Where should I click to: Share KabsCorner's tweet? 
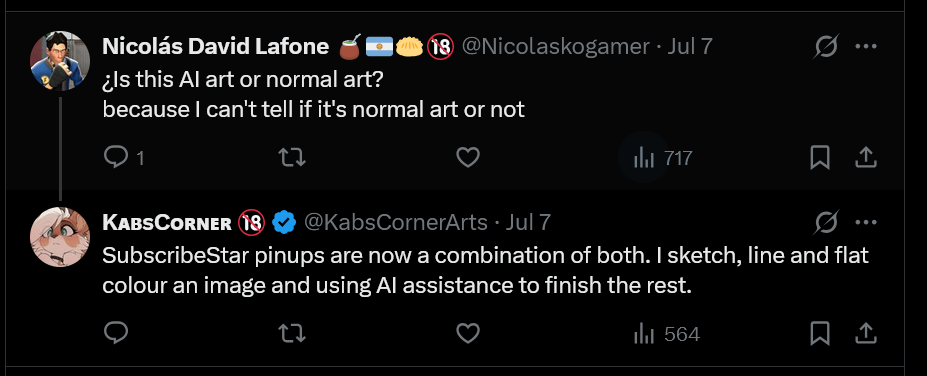[x=866, y=334]
